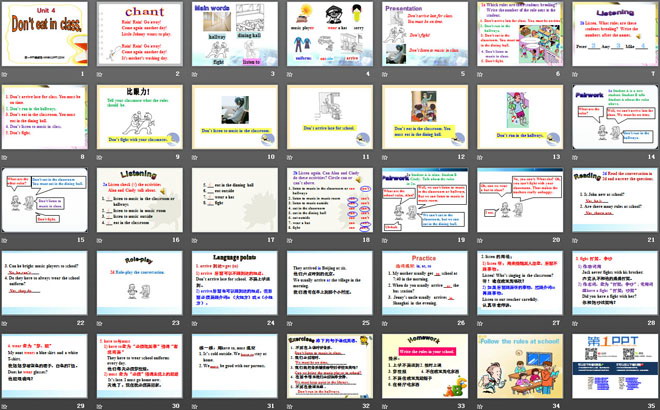Select slide 10 about listening to music

[235, 117]
